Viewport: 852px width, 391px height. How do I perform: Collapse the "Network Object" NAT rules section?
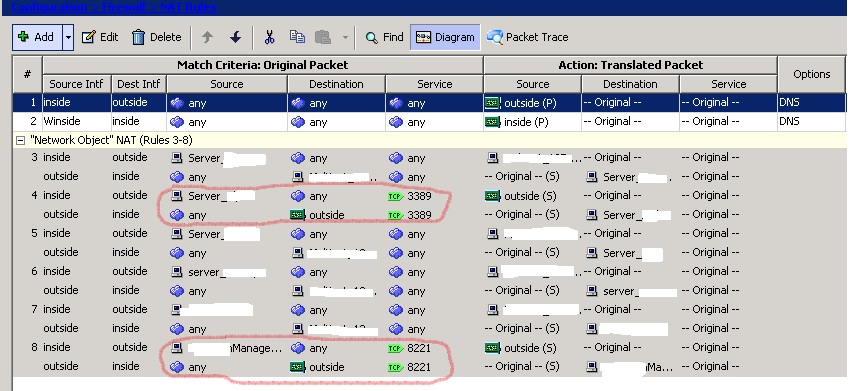click(x=21, y=141)
